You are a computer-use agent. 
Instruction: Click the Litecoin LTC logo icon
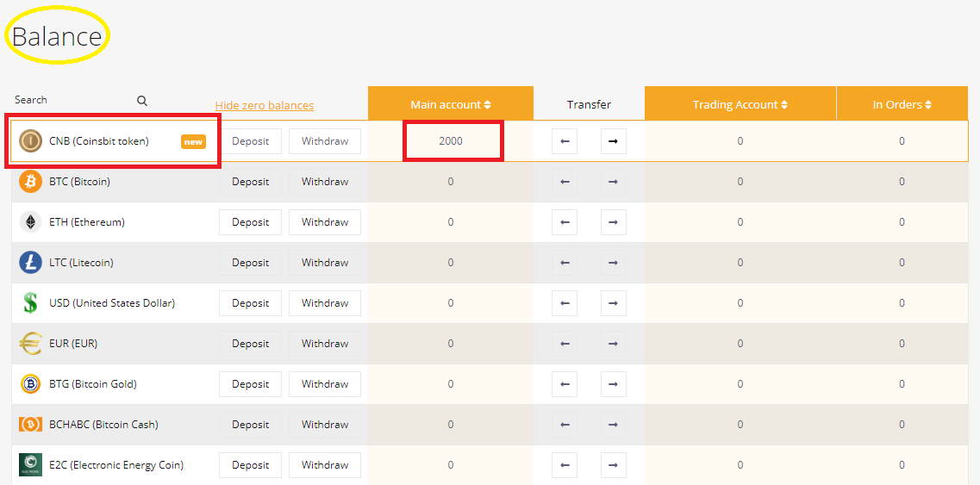click(x=30, y=263)
